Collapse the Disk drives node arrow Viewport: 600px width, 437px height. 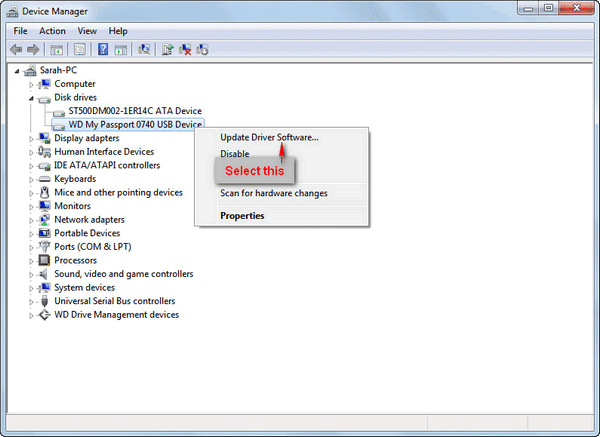pos(31,98)
